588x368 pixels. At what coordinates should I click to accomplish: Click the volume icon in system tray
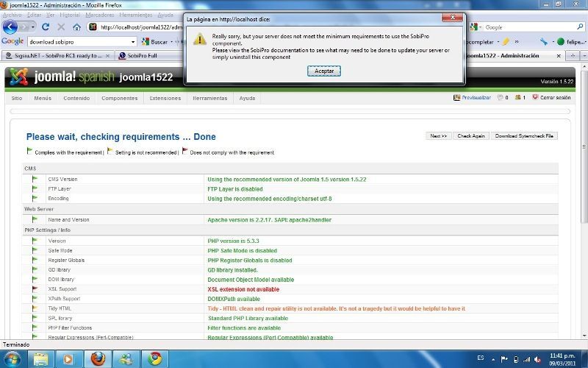537,359
